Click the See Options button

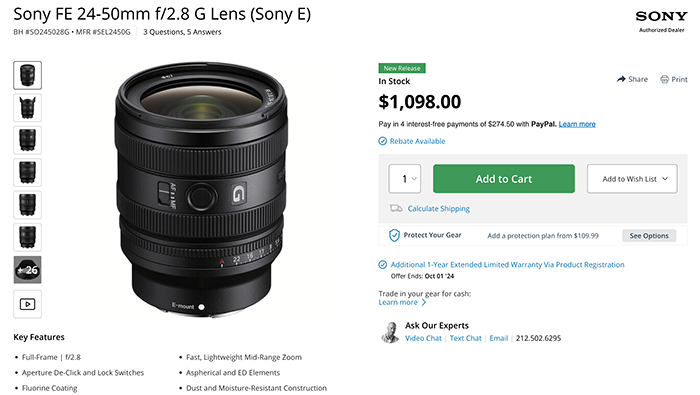pos(649,236)
